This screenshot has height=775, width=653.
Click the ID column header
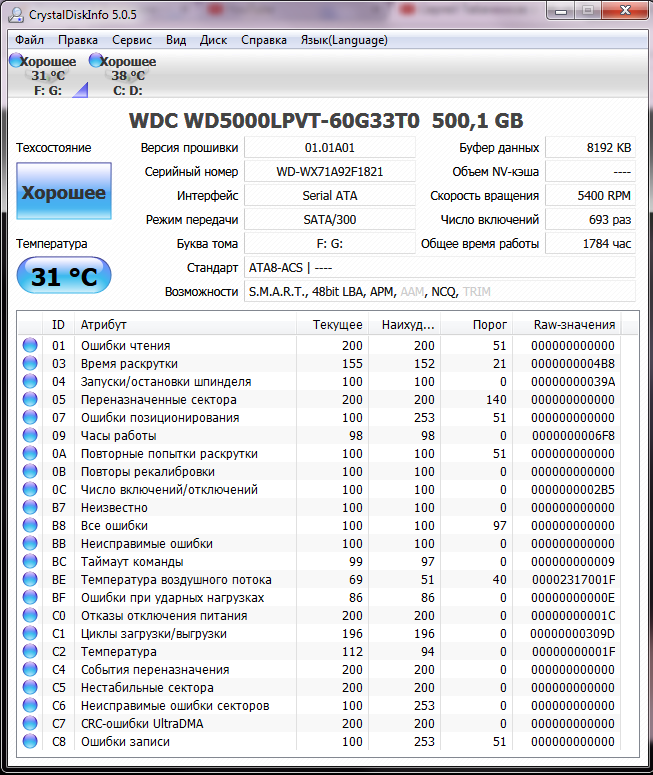pos(58,325)
